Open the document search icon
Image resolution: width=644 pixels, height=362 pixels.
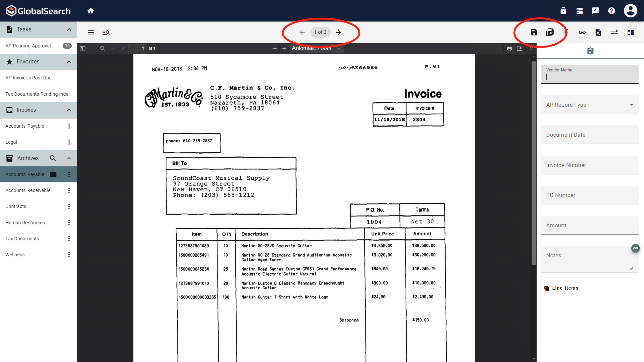click(x=598, y=32)
